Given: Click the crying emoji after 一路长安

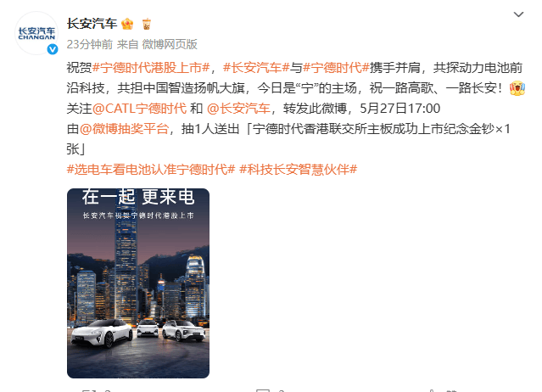Looking at the screenshot, I should click(517, 88).
